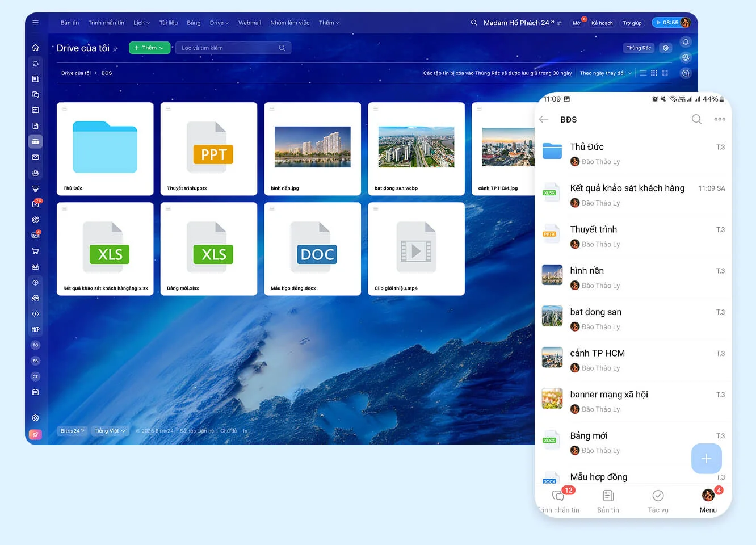Open the home icon in left sidebar
Screen dimensions: 756x545
(x=35, y=48)
